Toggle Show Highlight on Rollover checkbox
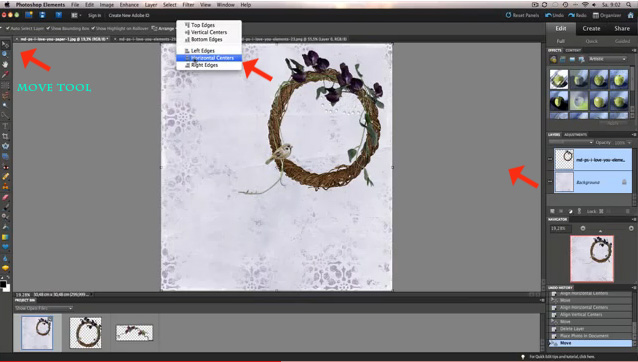Image resolution: width=638 pixels, height=362 pixels. pos(93,28)
